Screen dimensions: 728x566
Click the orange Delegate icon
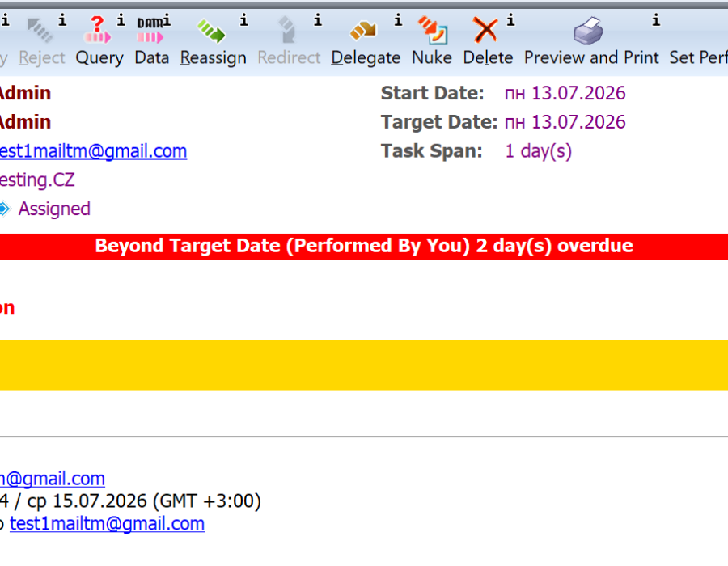coord(363,31)
